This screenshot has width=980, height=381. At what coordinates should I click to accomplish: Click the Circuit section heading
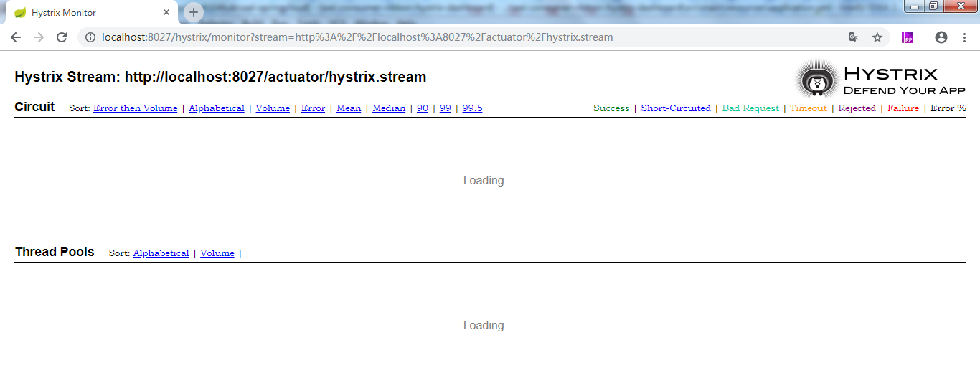pos(34,107)
